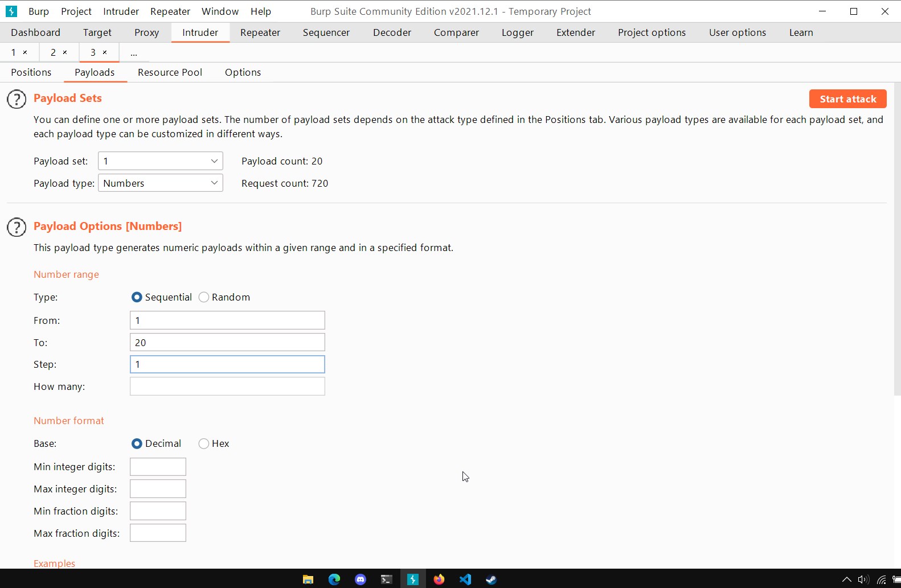
Task: Switch to the Options sub-tab
Action: pos(243,72)
